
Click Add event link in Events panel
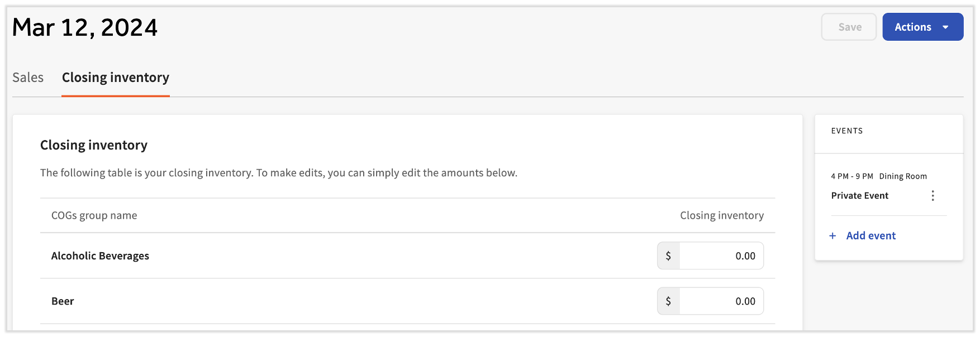click(x=870, y=236)
